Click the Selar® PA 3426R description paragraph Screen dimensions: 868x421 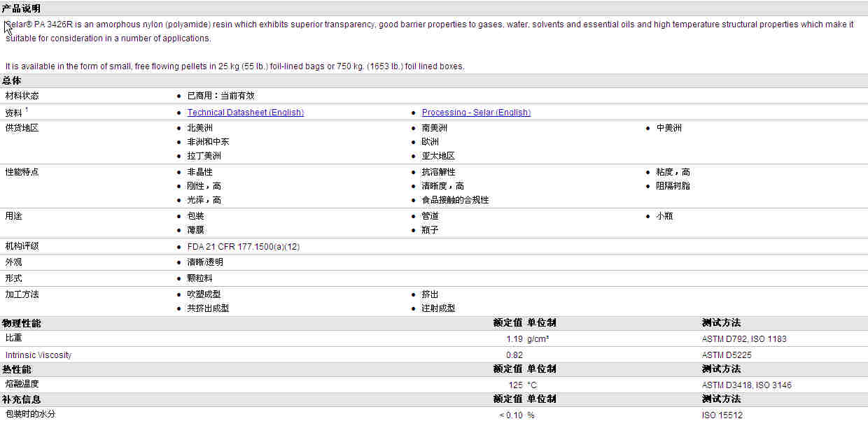point(429,31)
